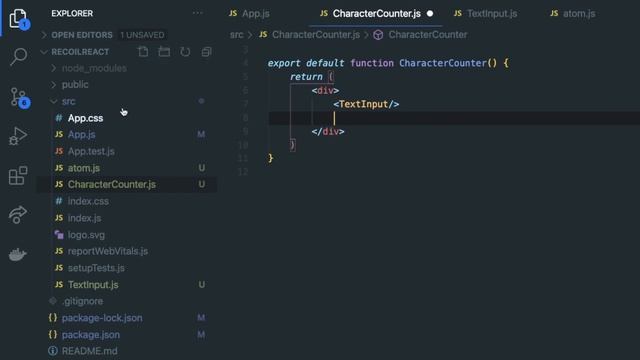Click the return keyword in the code
Screen dimensions: 640x360
[x=306, y=77]
